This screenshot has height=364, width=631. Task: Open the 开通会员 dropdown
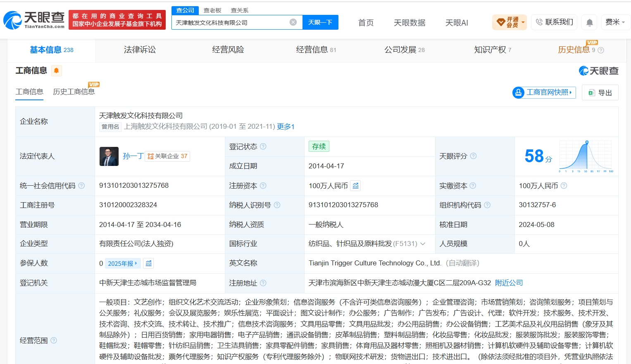pyautogui.click(x=510, y=22)
